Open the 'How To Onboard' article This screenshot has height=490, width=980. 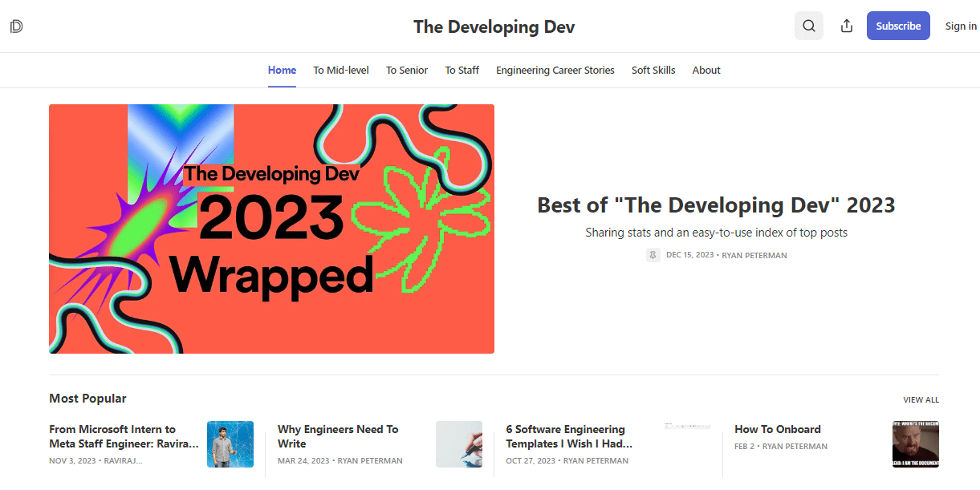click(777, 429)
